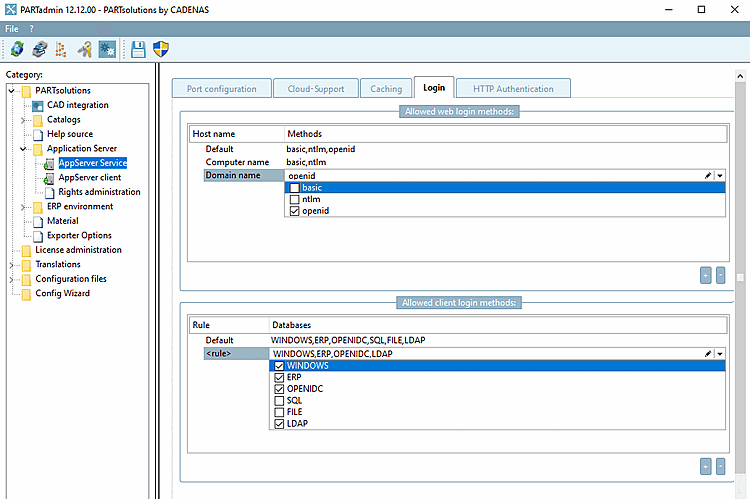Click the PARTadmin logo in the title bar
The image size is (750, 499).
click(10, 10)
